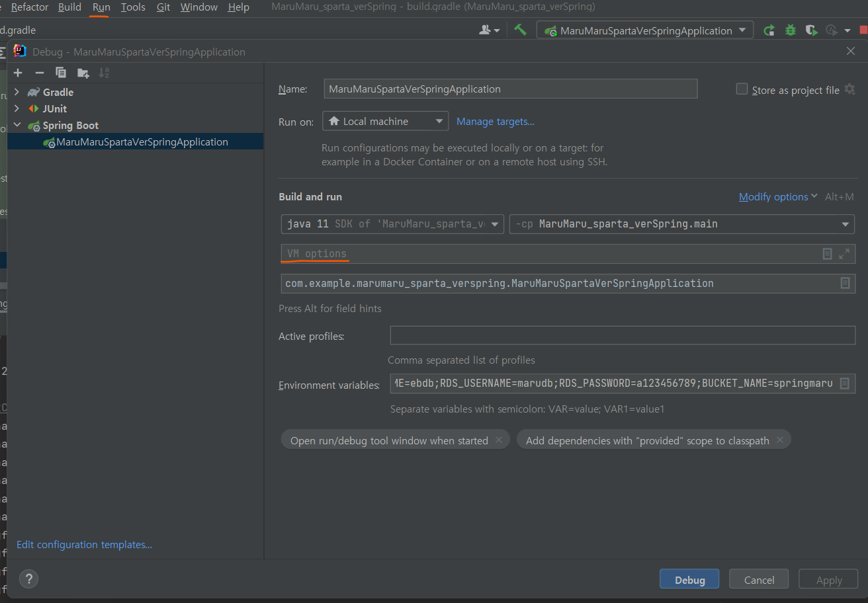Focus the Name input field
868x603 pixels.
click(511, 89)
